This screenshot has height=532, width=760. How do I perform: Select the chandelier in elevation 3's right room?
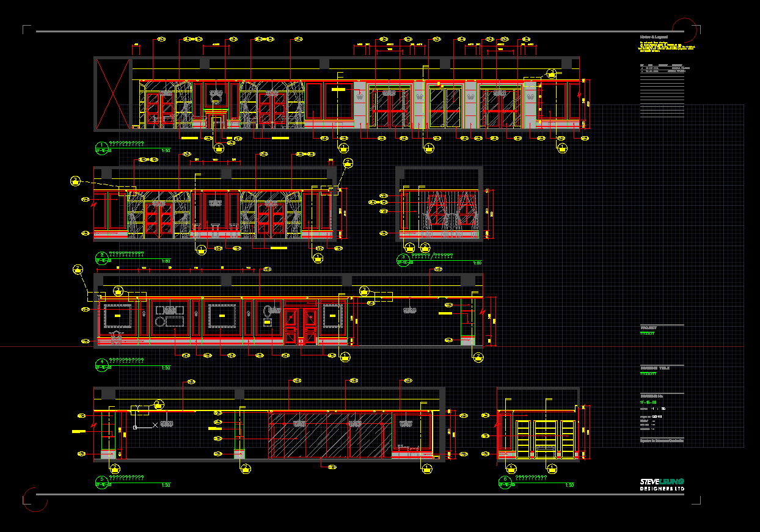coord(409,311)
